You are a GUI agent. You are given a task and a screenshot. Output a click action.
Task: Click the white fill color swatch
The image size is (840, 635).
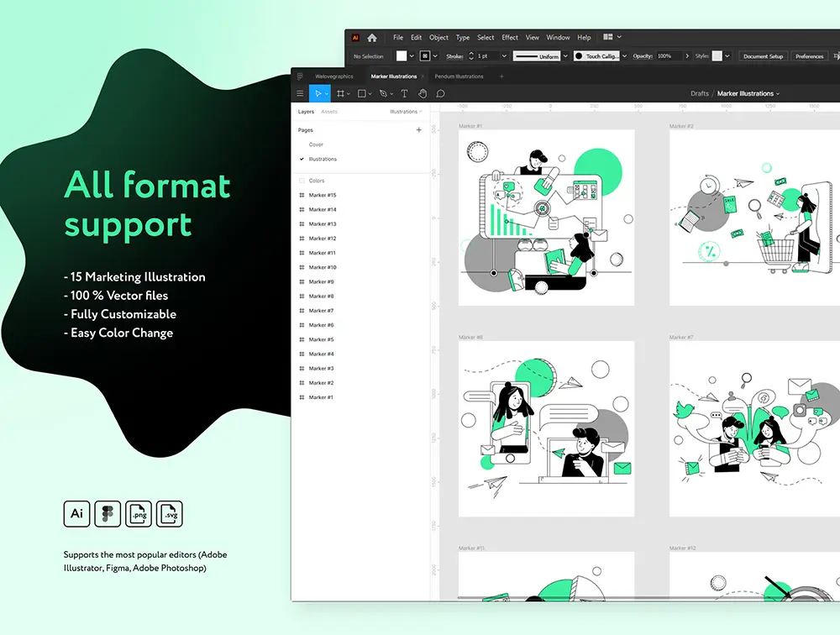pyautogui.click(x=402, y=56)
